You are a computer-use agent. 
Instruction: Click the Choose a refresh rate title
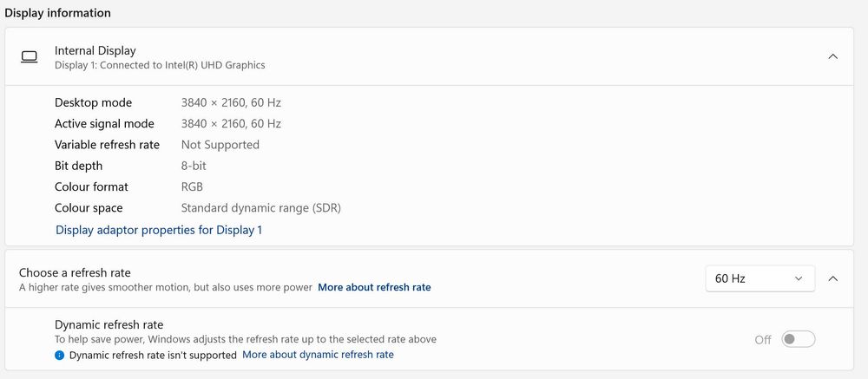(75, 272)
